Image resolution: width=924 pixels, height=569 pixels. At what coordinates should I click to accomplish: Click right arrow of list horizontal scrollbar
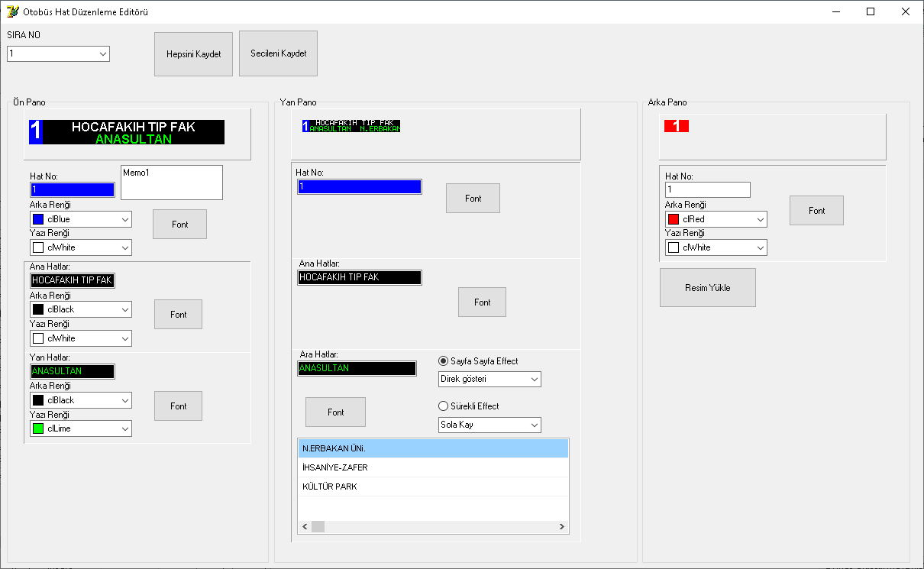pyautogui.click(x=563, y=527)
